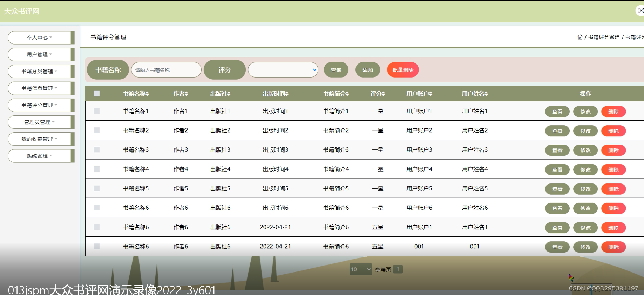The height and width of the screenshot is (295, 644).
Task: Click 查看 for 书籍名称1 row
Action: tap(557, 112)
